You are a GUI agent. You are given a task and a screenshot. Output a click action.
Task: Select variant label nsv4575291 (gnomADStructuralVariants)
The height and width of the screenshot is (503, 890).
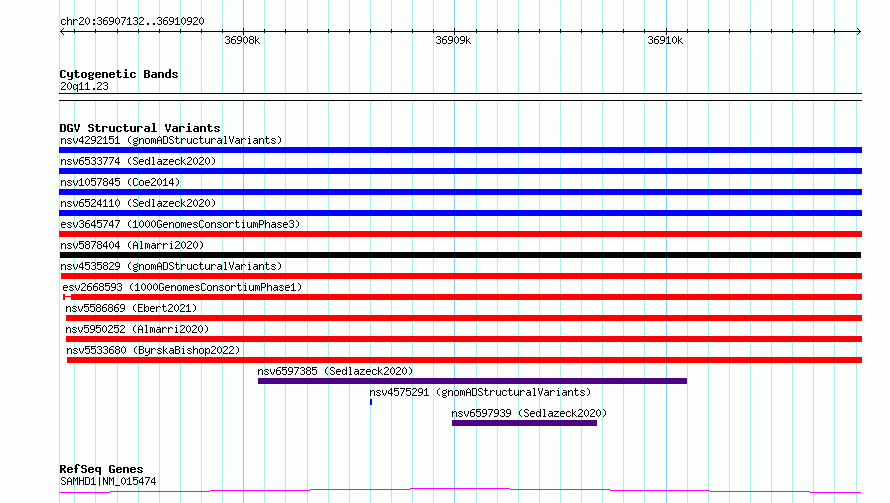pos(480,392)
